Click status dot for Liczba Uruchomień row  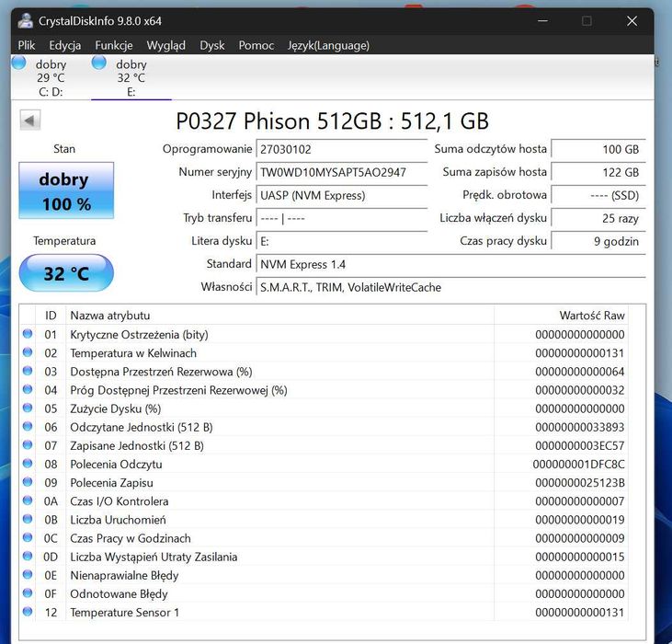click(28, 519)
